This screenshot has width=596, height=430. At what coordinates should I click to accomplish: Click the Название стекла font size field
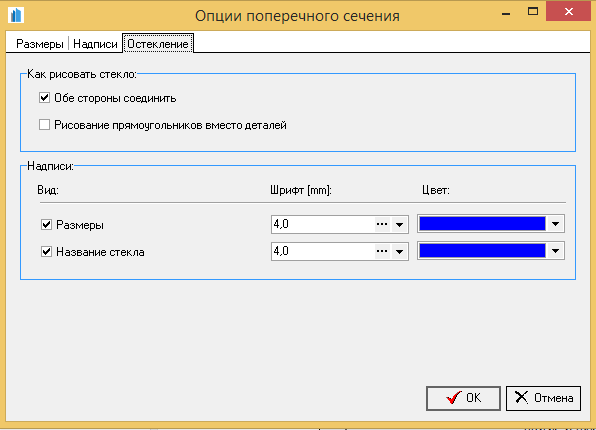pyautogui.click(x=323, y=251)
